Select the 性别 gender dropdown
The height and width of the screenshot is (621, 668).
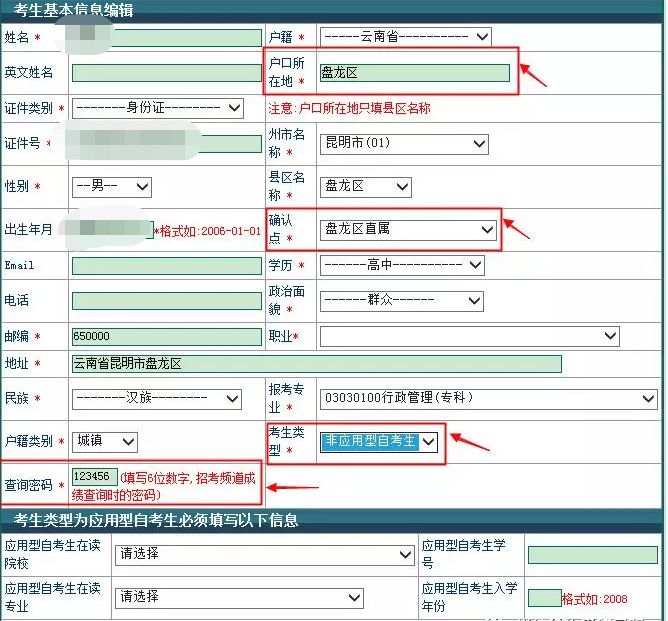(x=111, y=187)
